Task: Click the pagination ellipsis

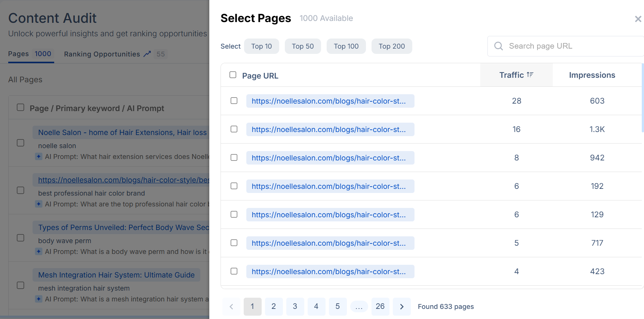Action: [x=359, y=307]
